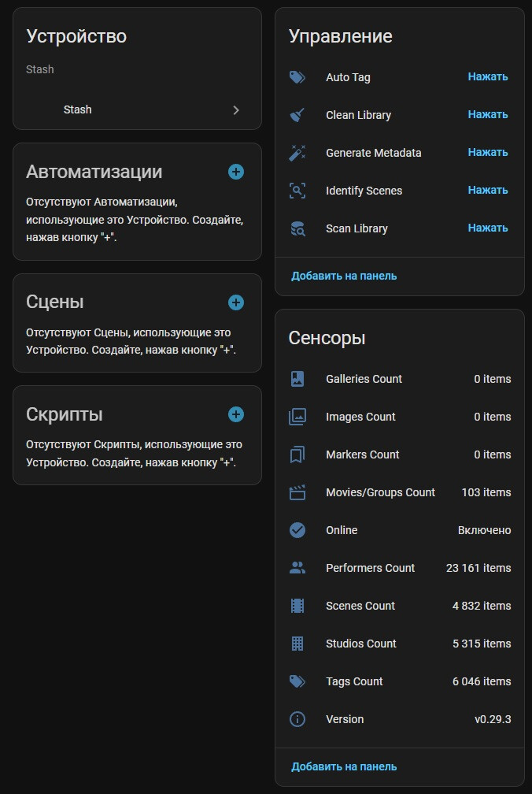Add the Сенсоры sensors to dashboard
Viewport: 532px width, 794px height.
344,766
